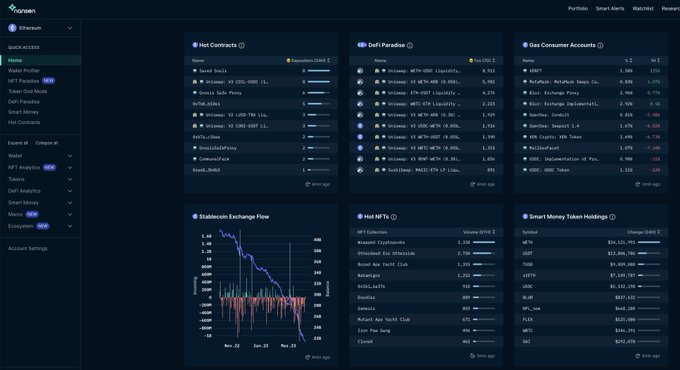Click refresh icon under Stablecoin Exchange Flow chart
This screenshot has width=680, height=370.
tap(307, 357)
